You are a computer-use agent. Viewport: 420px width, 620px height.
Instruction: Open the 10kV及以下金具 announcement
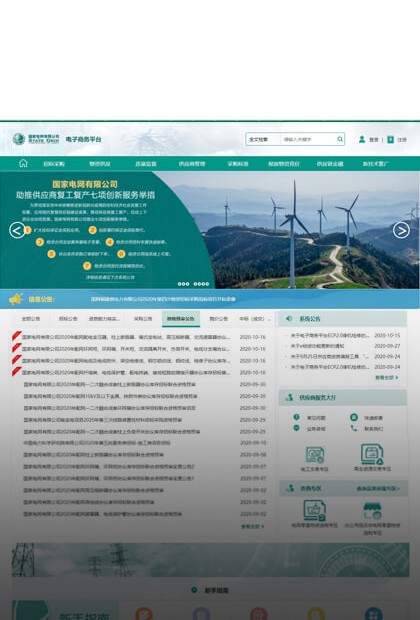(110, 396)
